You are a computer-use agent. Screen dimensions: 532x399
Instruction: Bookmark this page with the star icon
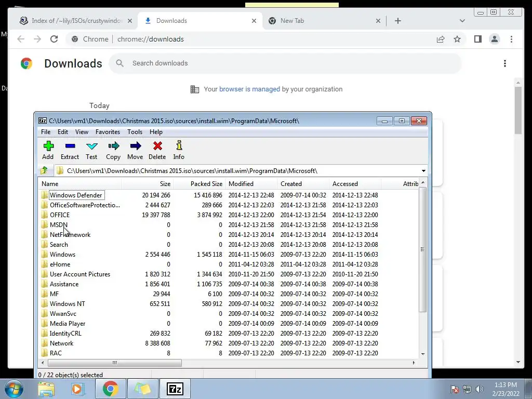pyautogui.click(x=457, y=39)
